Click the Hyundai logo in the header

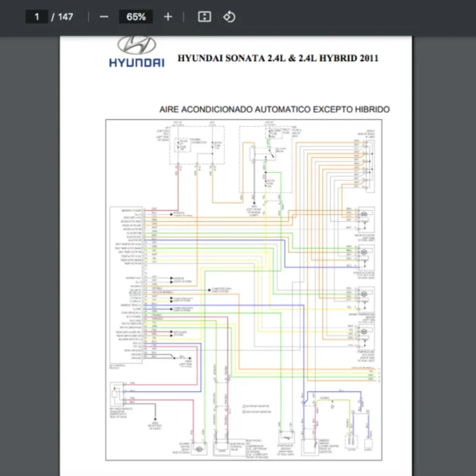click(x=136, y=52)
